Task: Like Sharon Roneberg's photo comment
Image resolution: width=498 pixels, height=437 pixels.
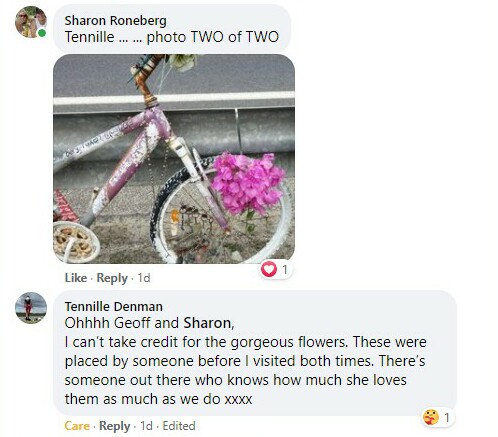Action: tap(76, 278)
